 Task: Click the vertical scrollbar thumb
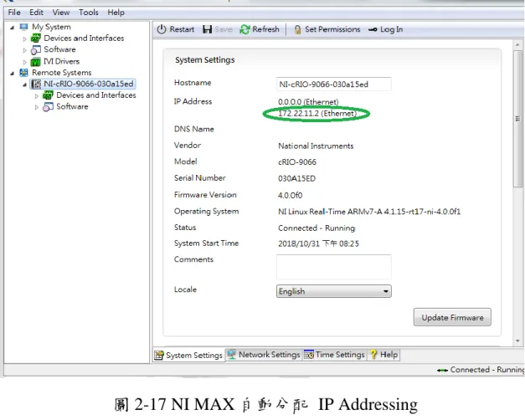517,119
